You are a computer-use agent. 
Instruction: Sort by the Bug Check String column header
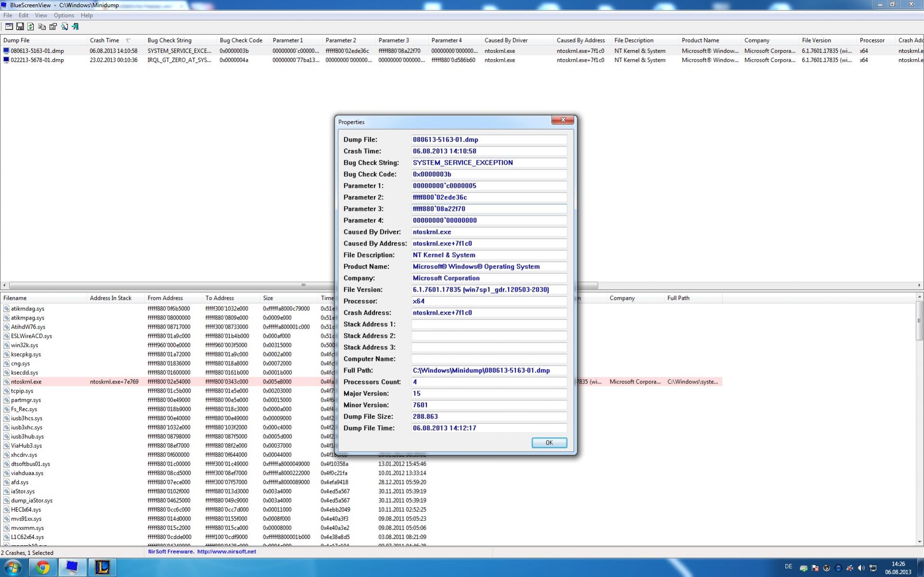click(181, 40)
